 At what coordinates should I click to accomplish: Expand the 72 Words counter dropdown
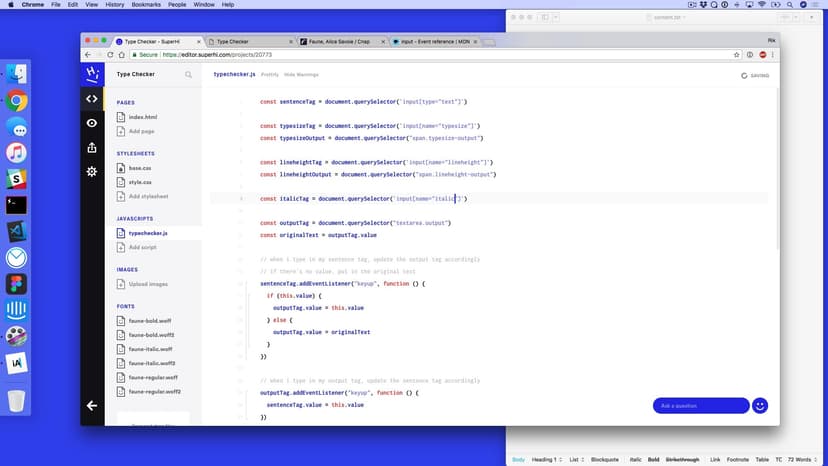pos(804,459)
